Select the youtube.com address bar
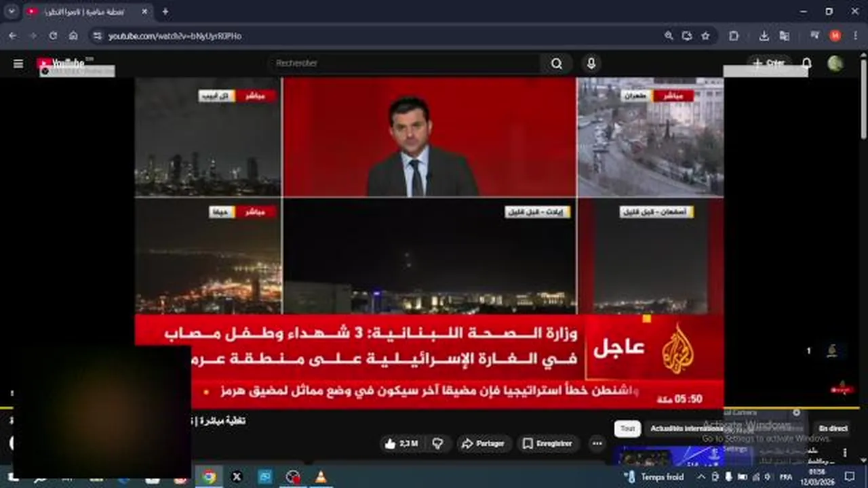Viewport: 868px width, 488px height. click(x=380, y=36)
